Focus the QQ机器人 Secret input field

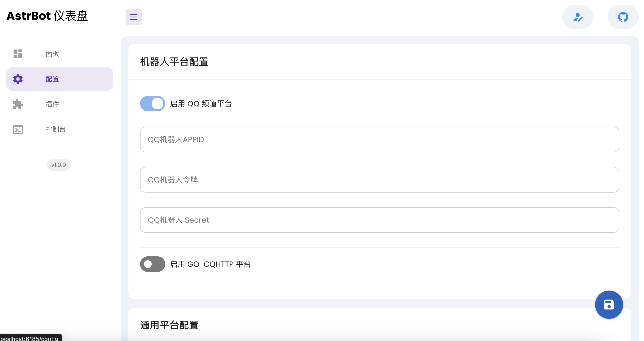click(379, 220)
